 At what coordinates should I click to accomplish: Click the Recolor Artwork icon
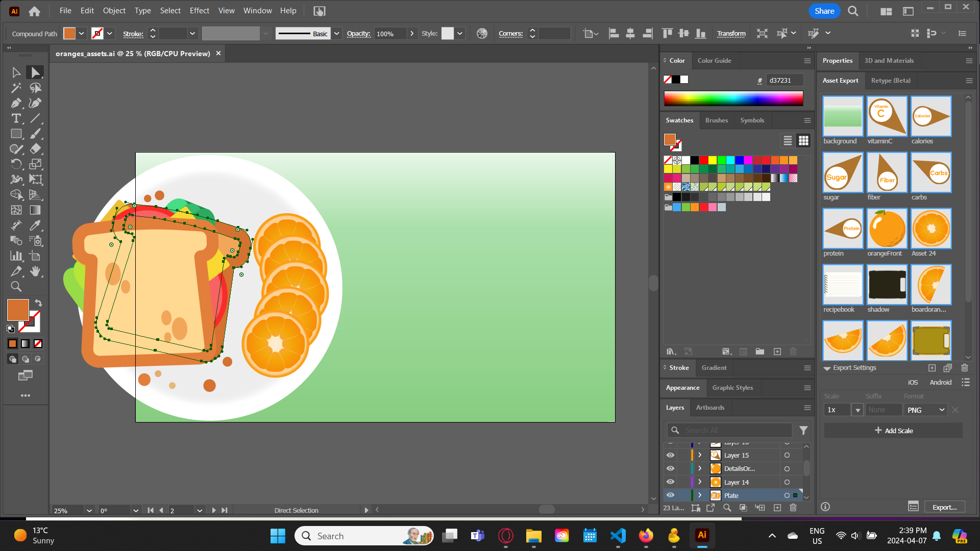coord(482,34)
